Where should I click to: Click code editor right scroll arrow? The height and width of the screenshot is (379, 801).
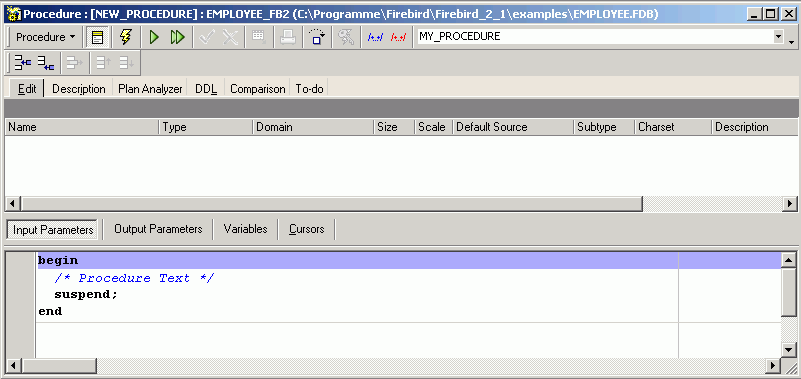tap(774, 366)
